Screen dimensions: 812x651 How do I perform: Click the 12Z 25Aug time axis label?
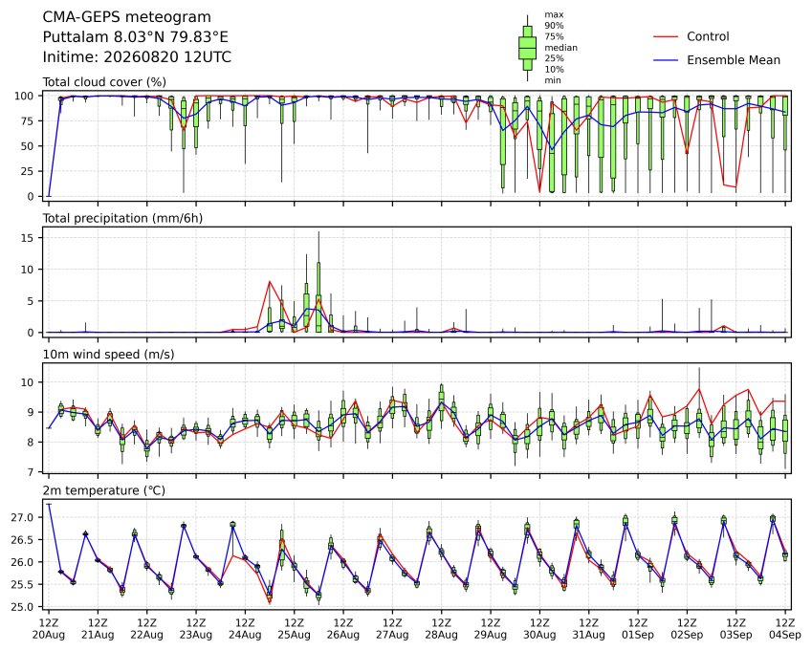(295, 629)
